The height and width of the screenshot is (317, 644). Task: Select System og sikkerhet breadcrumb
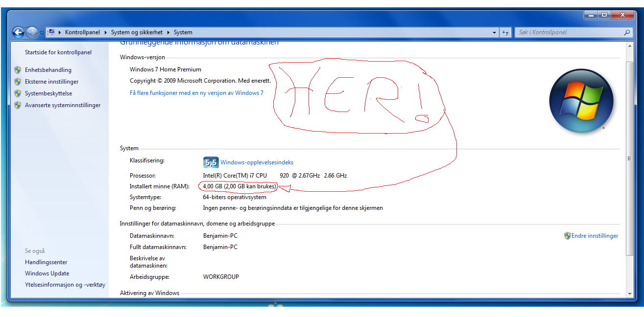coord(137,32)
